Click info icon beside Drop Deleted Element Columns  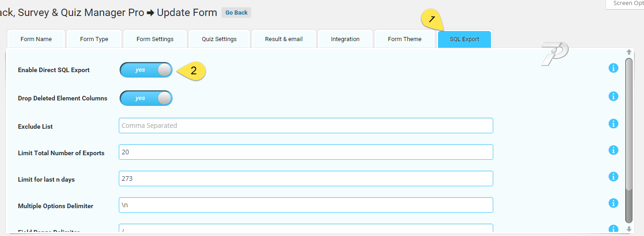(x=613, y=96)
